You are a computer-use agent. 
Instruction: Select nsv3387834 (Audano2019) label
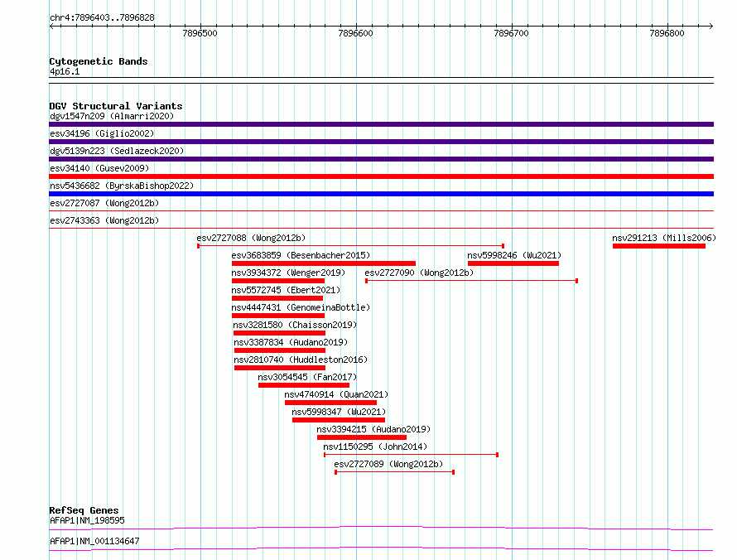click(x=291, y=342)
